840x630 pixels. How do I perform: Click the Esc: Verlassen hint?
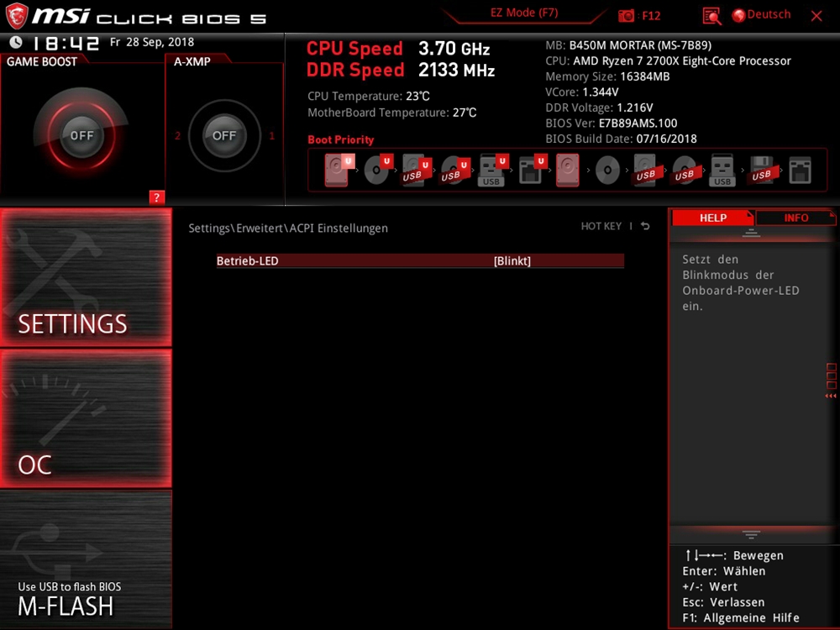(724, 602)
